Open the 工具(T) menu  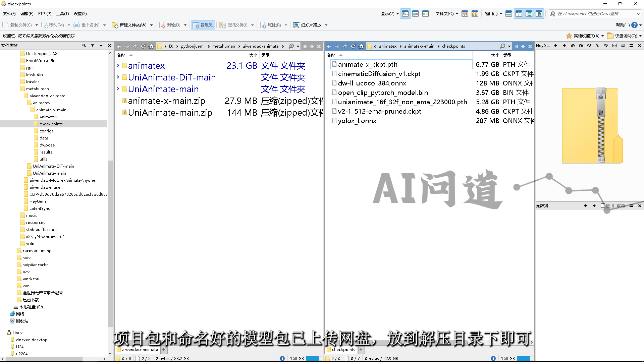point(62,14)
